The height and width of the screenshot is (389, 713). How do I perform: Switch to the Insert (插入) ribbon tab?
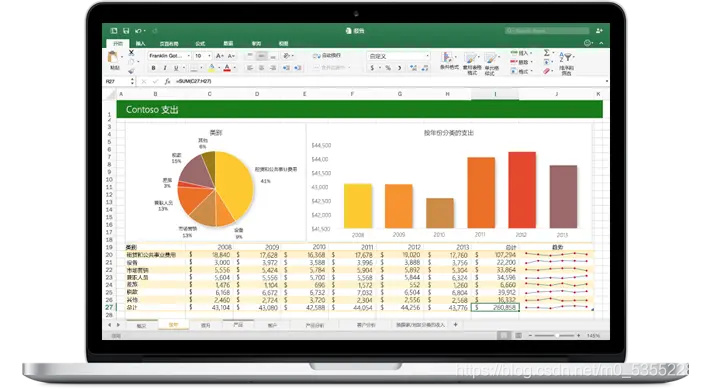141,44
